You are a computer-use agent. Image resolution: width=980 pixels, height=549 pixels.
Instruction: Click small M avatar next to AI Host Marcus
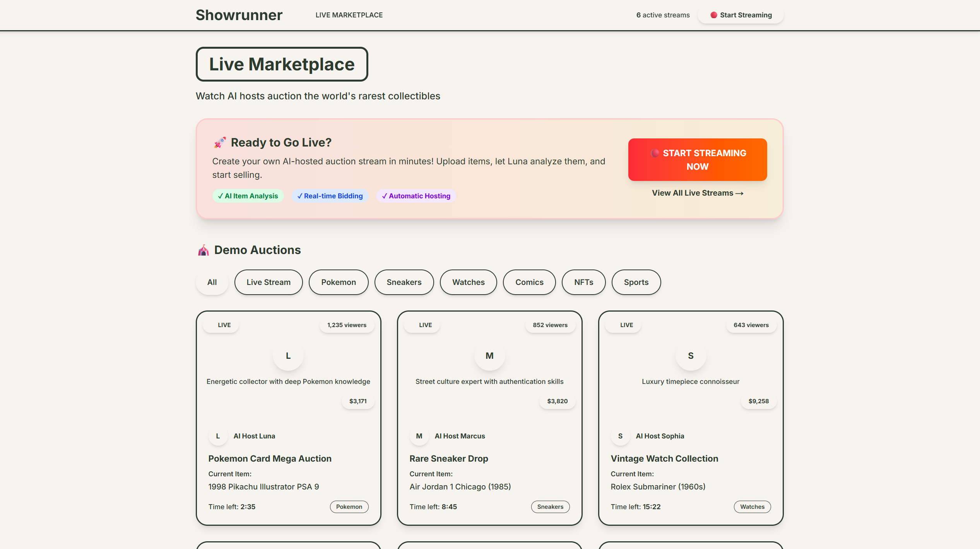pyautogui.click(x=419, y=436)
